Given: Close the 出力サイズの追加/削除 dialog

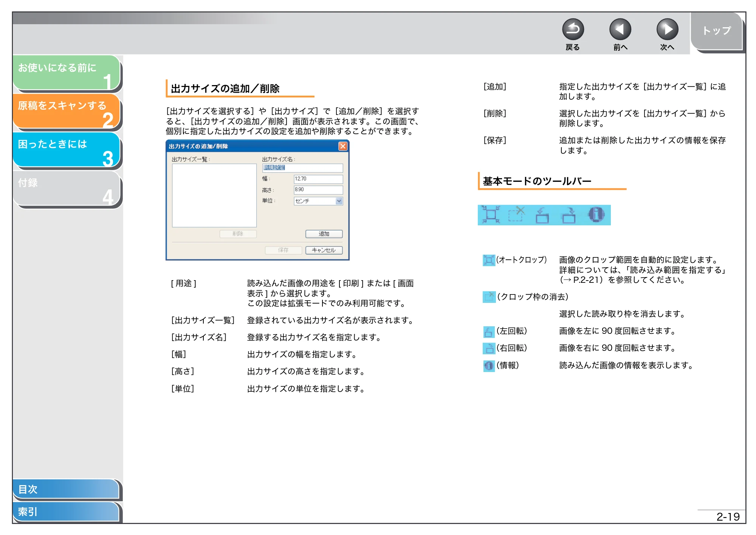Looking at the screenshot, I should 342,146.
